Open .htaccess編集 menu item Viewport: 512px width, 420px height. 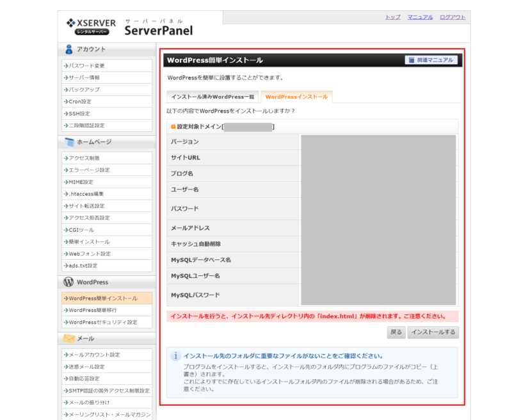[x=107, y=194]
